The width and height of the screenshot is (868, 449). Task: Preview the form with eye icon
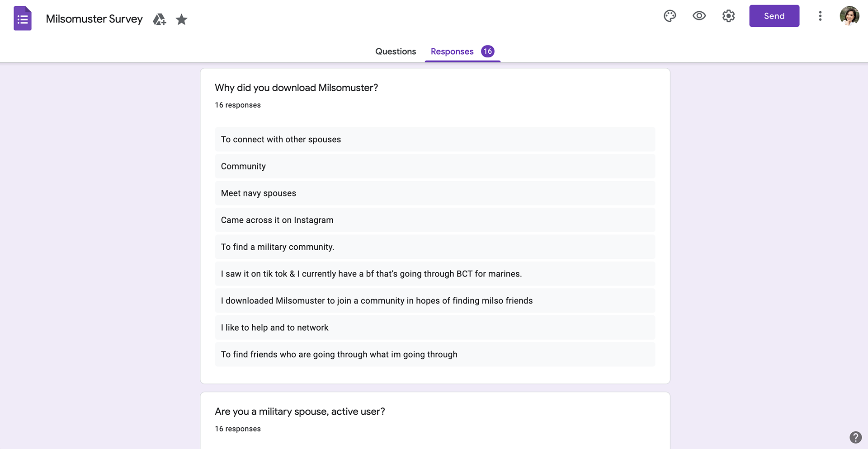click(699, 16)
